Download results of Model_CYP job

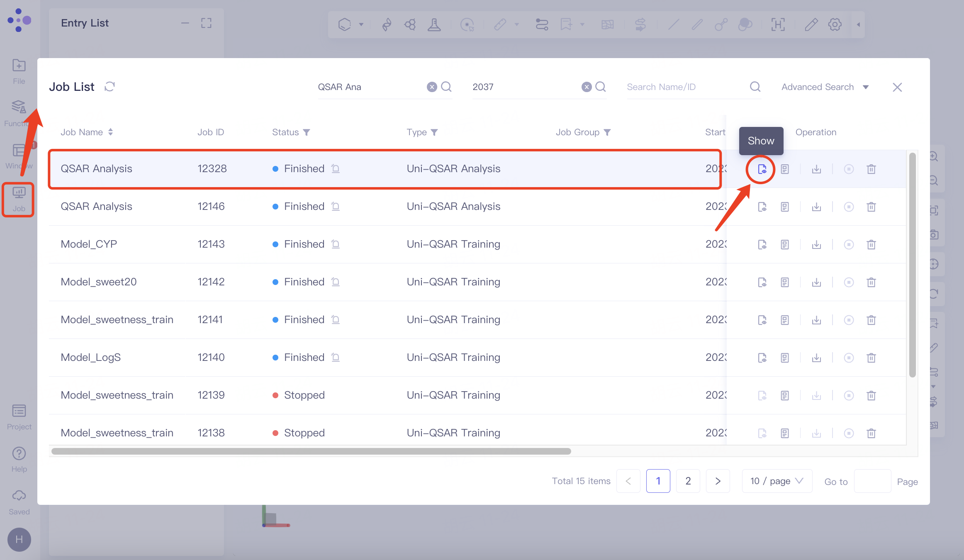pos(816,244)
